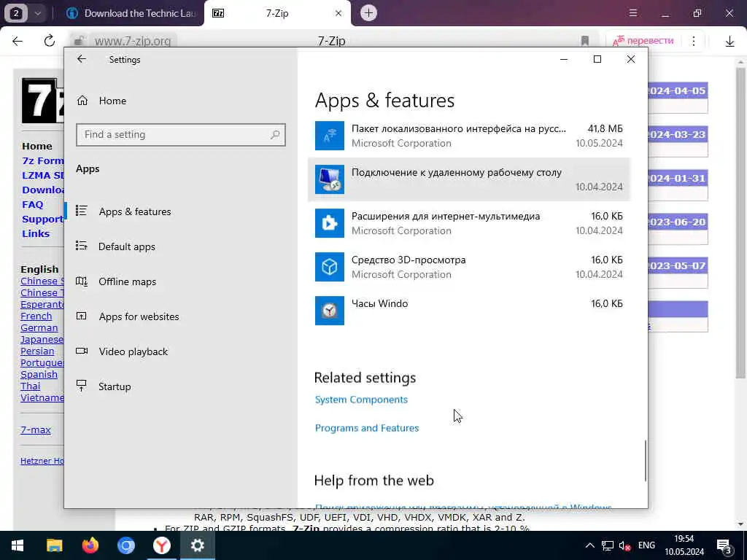Screen dimensions: 747x560
Task: Choose German language on 7-Zip page
Action: click(x=39, y=327)
